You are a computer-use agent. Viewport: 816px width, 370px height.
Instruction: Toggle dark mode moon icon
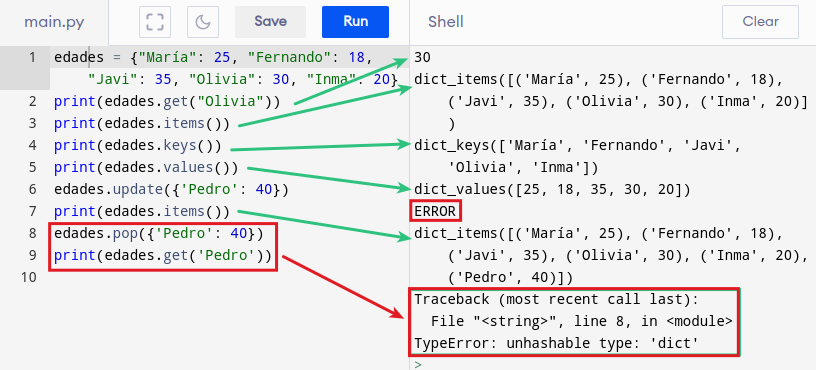point(203,22)
